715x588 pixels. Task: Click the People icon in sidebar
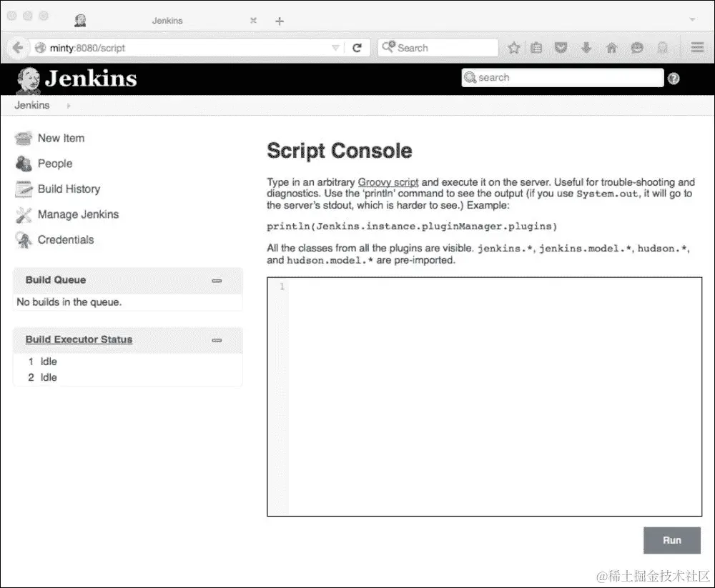(x=24, y=164)
